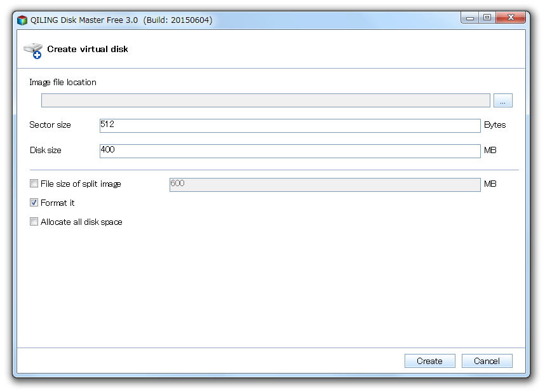Click the Sector size label
This screenshot has height=392, width=545.
click(x=50, y=125)
